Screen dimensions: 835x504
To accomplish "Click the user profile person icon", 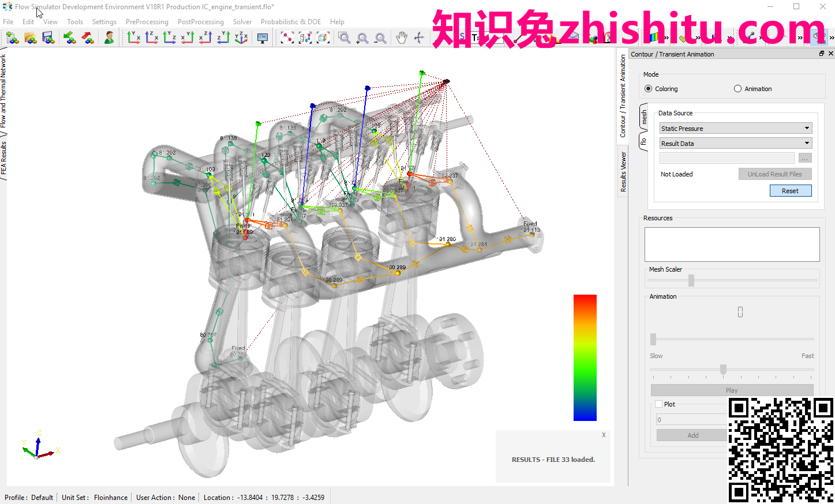I will pos(109,38).
